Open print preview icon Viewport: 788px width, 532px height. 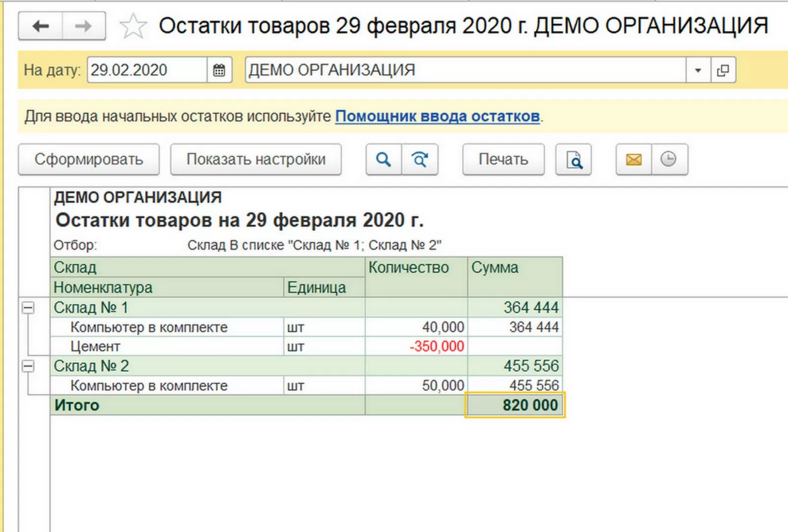click(574, 159)
